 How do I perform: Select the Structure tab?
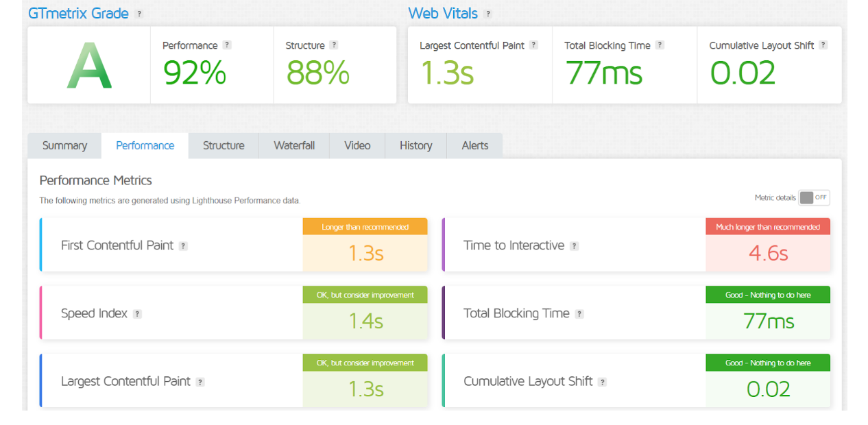tap(224, 145)
